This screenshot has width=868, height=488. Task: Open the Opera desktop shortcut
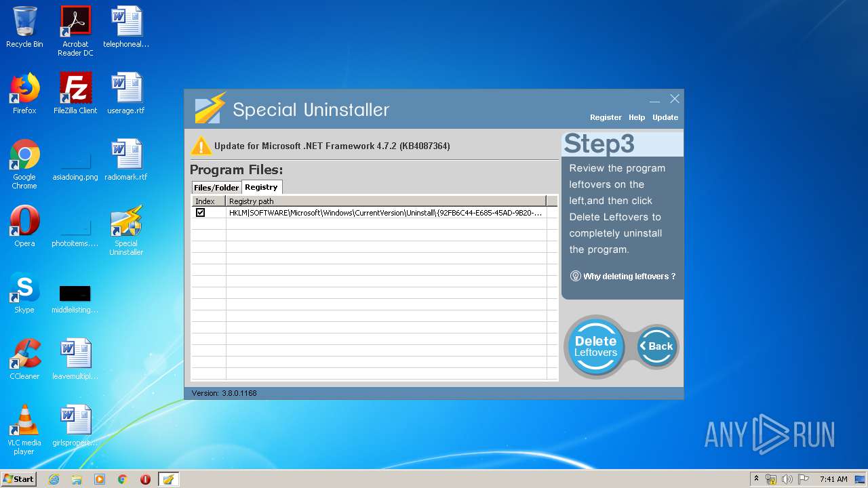pyautogui.click(x=24, y=226)
